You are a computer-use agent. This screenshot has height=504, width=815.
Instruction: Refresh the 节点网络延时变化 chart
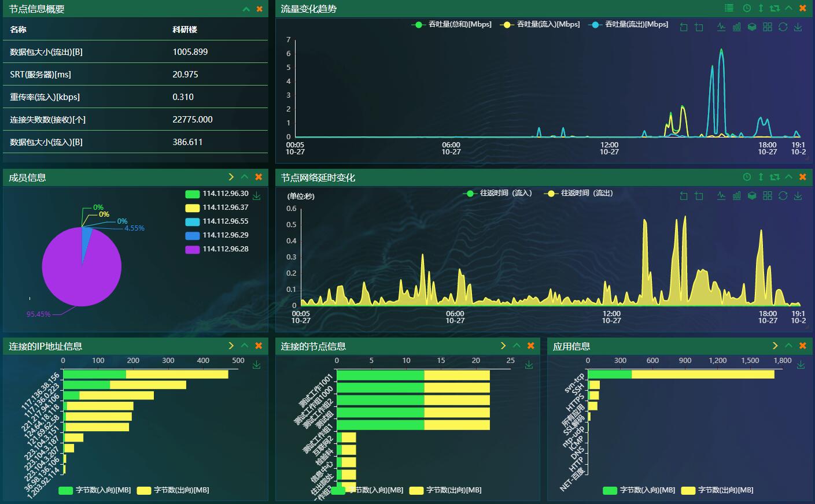tap(783, 195)
